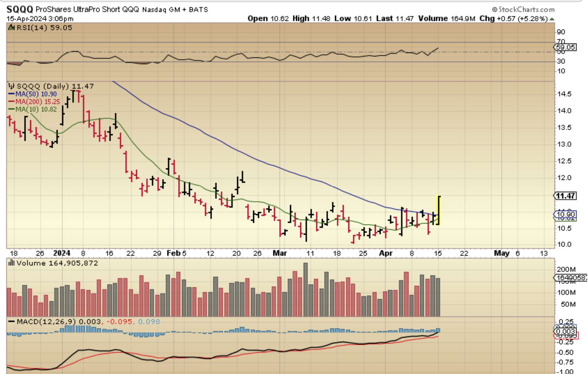Click the 0.003 MACD axis value tag
This screenshot has height=374, width=588.
(566, 332)
